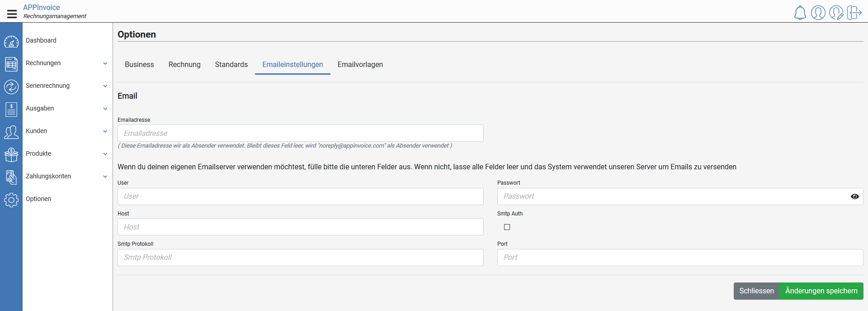Open Dashboard from the sidebar
This screenshot has height=311, width=868.
[x=41, y=40]
